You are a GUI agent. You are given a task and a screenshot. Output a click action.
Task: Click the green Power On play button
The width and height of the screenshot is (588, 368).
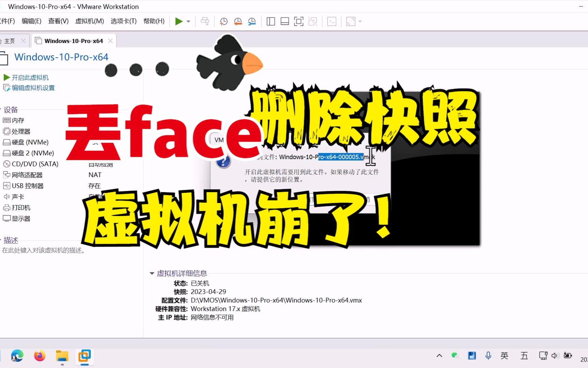click(x=179, y=21)
